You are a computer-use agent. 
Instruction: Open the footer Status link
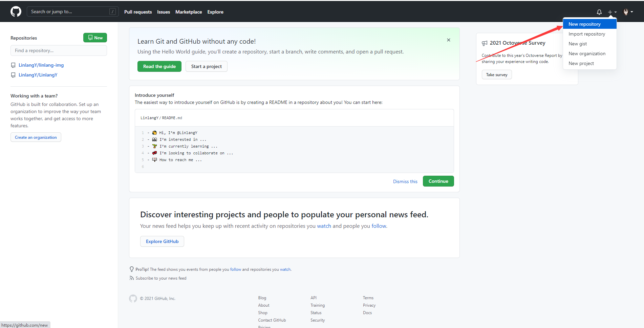click(316, 313)
